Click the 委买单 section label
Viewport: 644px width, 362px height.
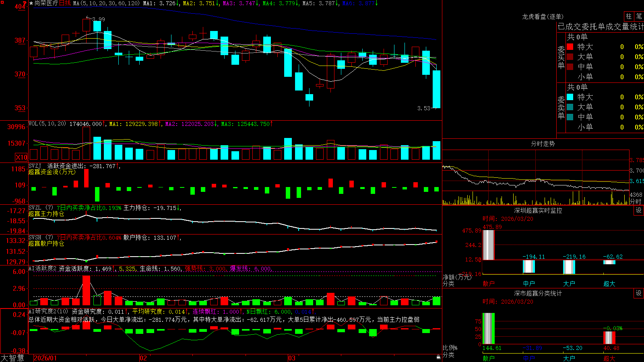pos(561,57)
